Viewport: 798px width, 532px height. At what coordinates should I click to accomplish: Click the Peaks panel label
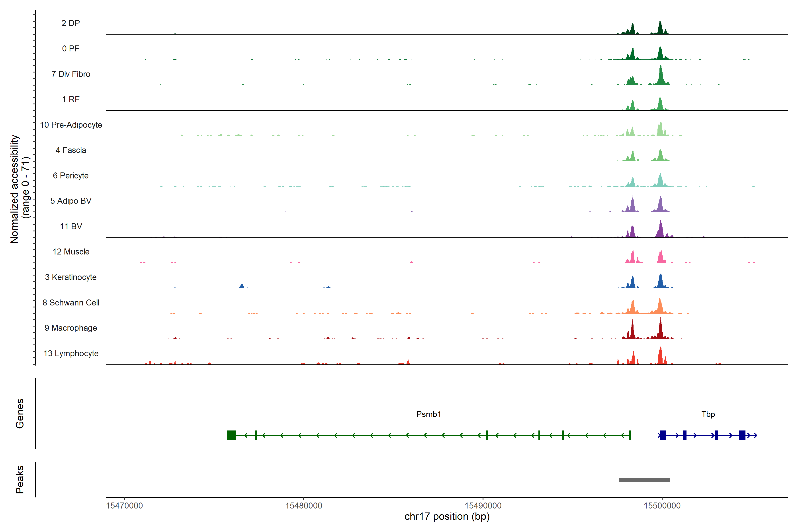point(20,479)
